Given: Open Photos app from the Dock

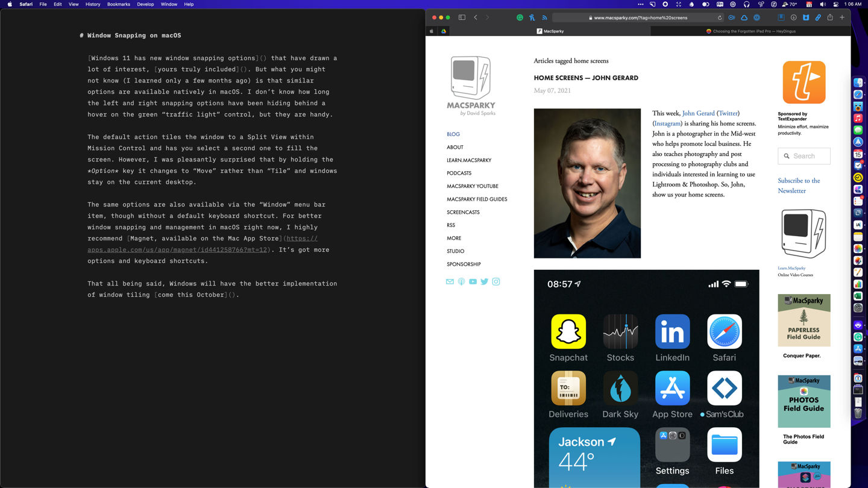Looking at the screenshot, I should 858,248.
